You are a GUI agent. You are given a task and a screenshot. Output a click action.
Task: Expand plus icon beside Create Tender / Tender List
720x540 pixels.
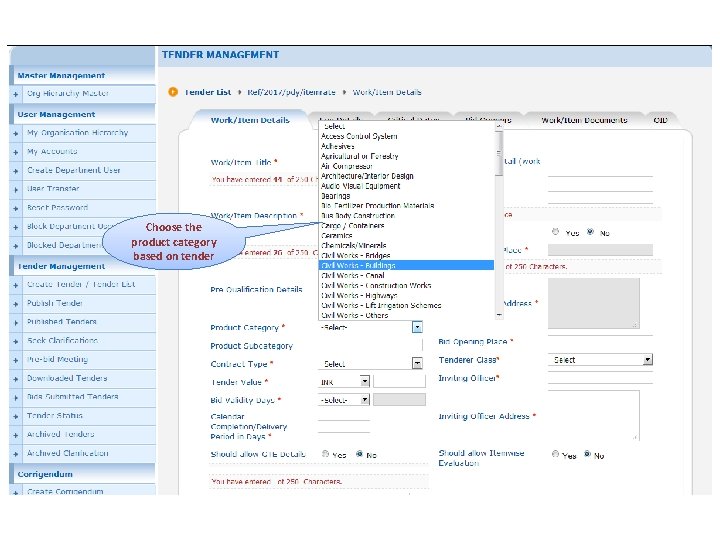click(16, 285)
